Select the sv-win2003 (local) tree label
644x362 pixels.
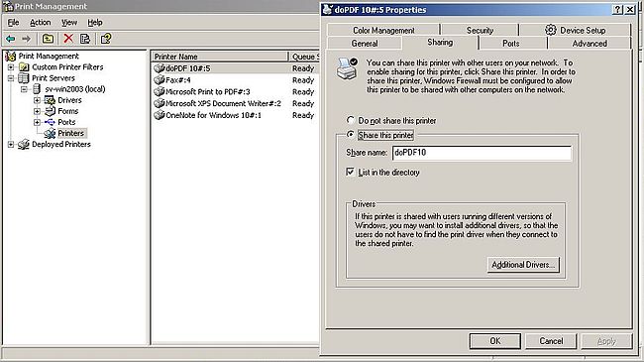coord(75,89)
